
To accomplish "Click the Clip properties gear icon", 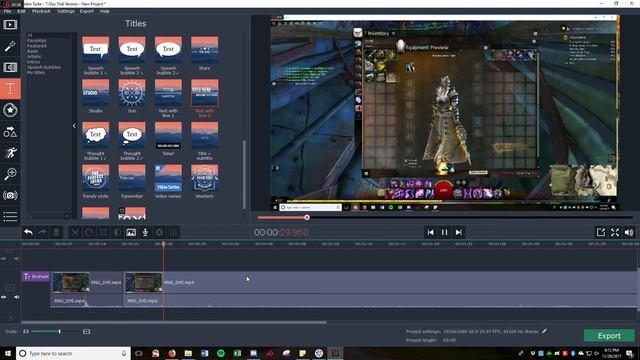I will [x=159, y=232].
